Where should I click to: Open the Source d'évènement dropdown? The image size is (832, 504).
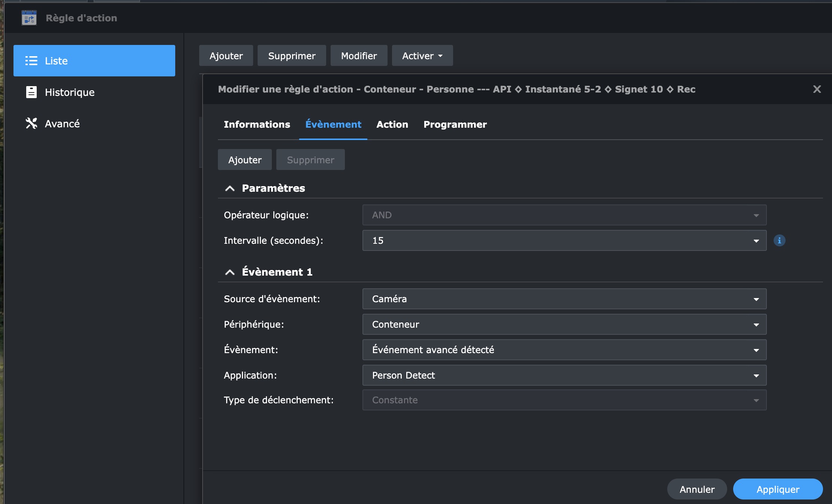[x=564, y=299]
